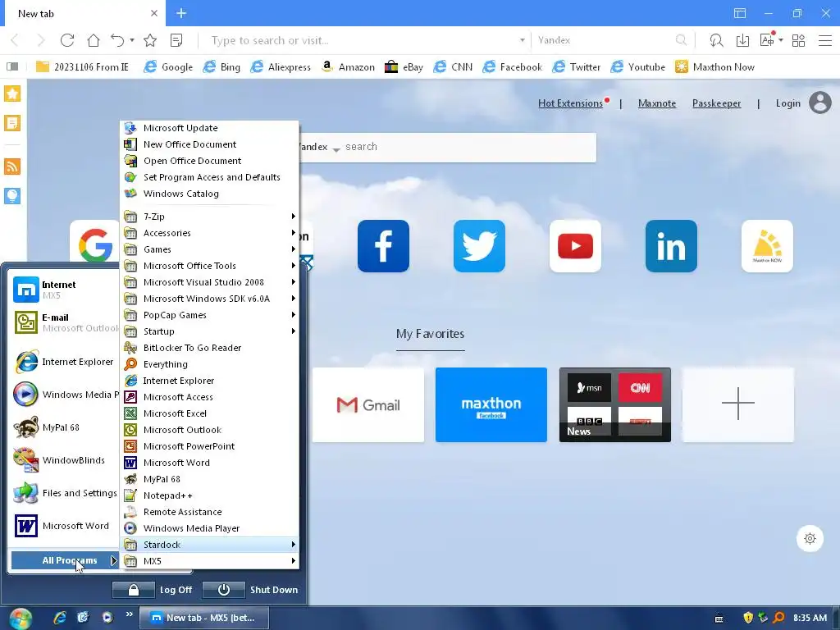Go to home page icon
This screenshot has width=840, height=630.
pos(94,40)
